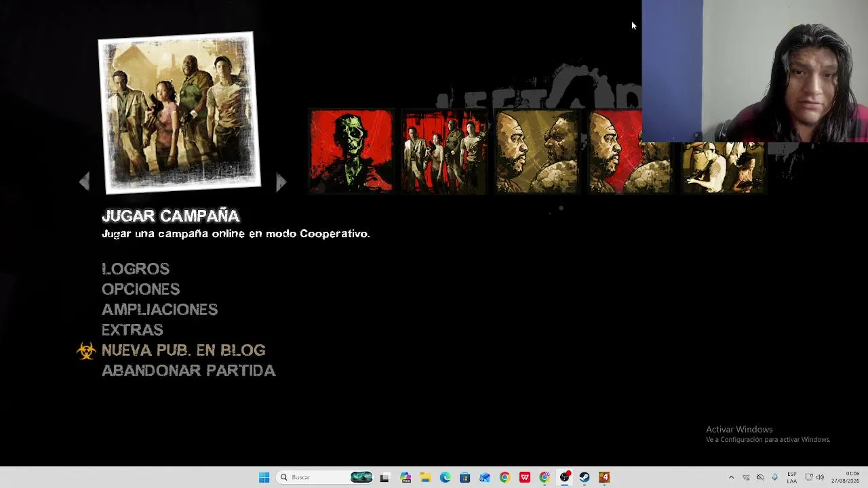Viewport: 868px width, 488px height.
Task: Open Microsoft Store from the taskbar
Action: (465, 477)
